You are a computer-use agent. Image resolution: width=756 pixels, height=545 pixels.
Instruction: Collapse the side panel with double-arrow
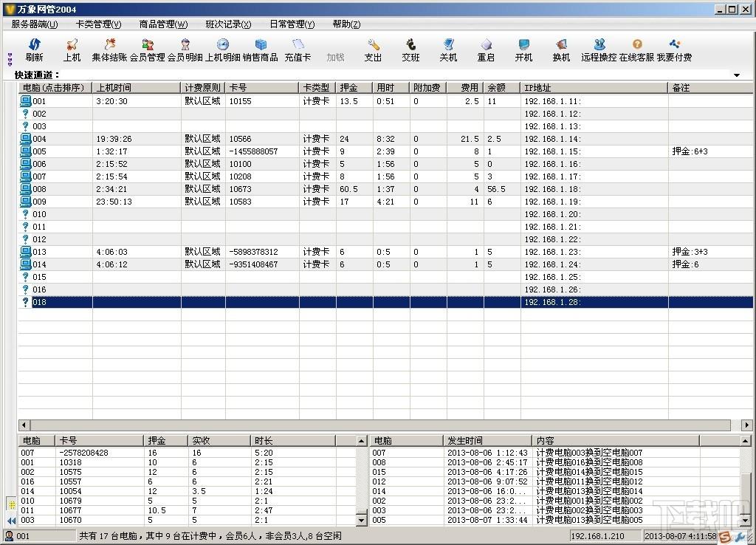(12, 521)
